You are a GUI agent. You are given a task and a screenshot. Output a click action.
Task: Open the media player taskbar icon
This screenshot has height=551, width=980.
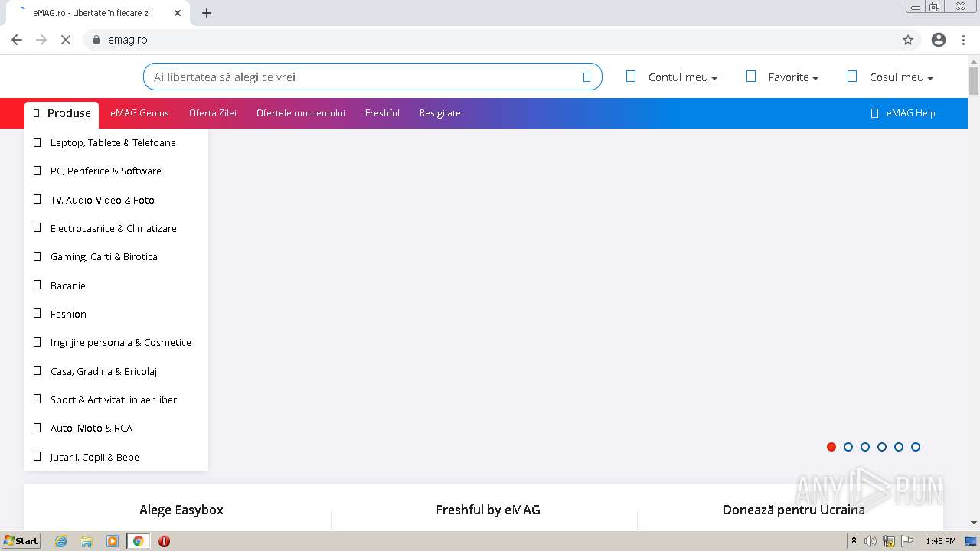tap(113, 541)
